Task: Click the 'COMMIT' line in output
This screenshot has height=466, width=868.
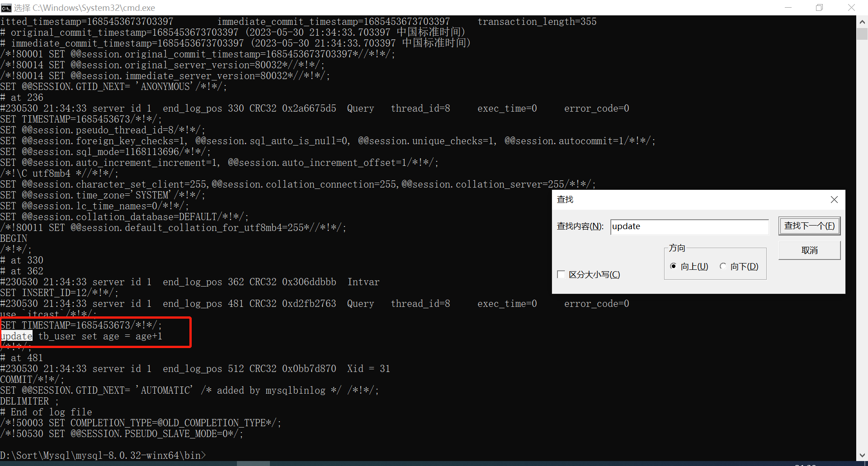Action: (32, 380)
